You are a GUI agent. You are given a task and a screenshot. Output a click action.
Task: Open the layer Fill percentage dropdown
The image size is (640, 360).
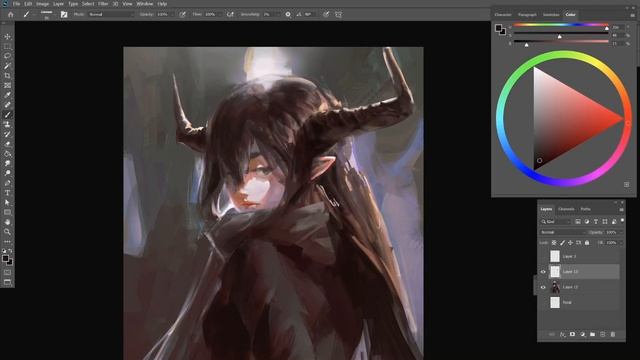(x=621, y=243)
